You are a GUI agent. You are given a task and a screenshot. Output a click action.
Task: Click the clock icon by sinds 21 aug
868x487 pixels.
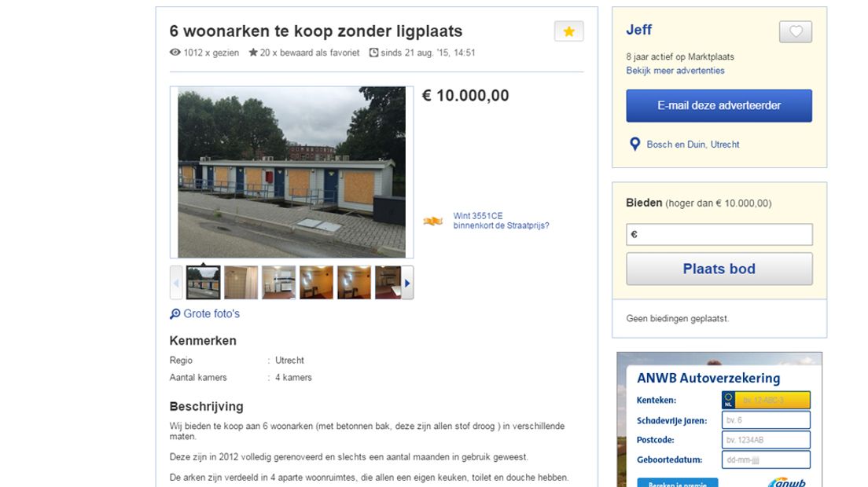click(x=373, y=53)
